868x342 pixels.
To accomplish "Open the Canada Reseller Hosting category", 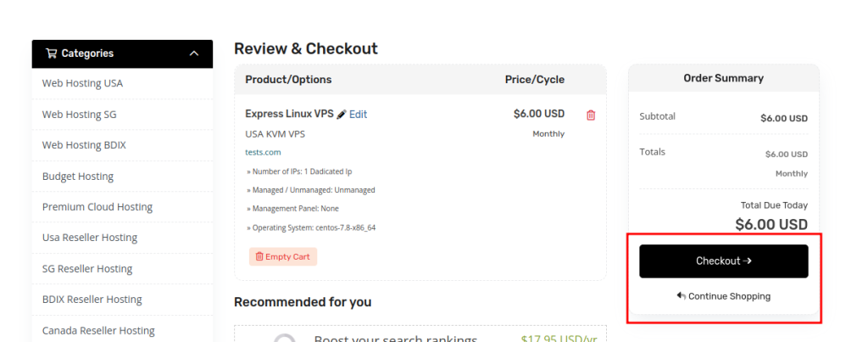I will click(97, 330).
